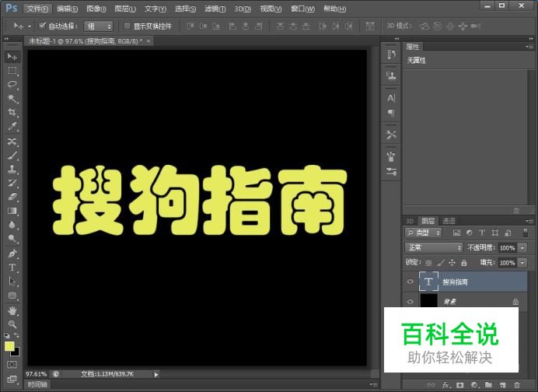Viewport: 538px width, 392px height.
Task: Open the 属性 panel flyout menu
Action: tap(529, 47)
